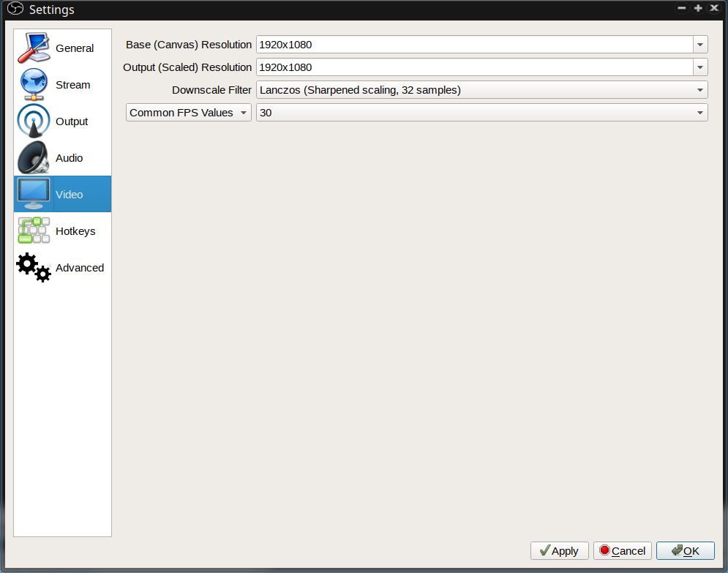
Task: Open the Common FPS Values type selector
Action: (x=188, y=113)
